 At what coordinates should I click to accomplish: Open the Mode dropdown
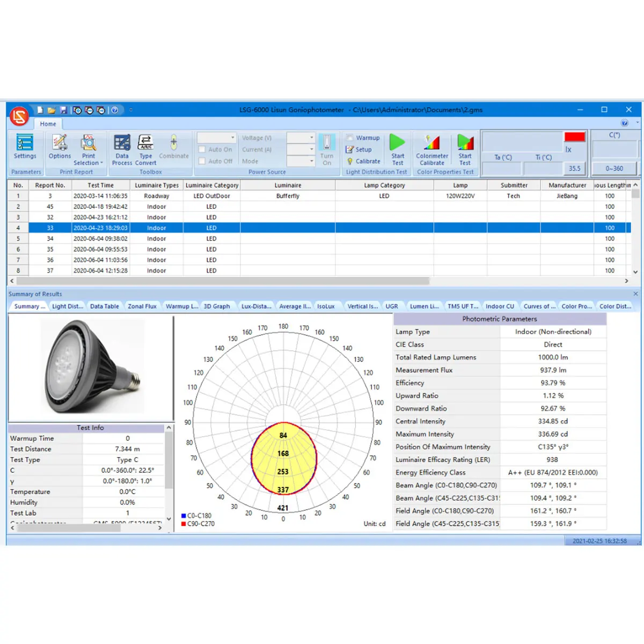[x=311, y=161]
